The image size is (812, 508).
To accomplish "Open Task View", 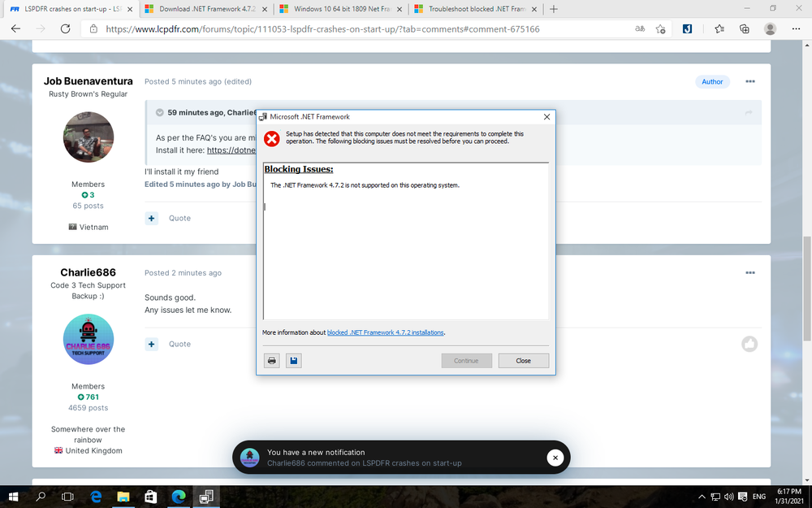I will (67, 497).
